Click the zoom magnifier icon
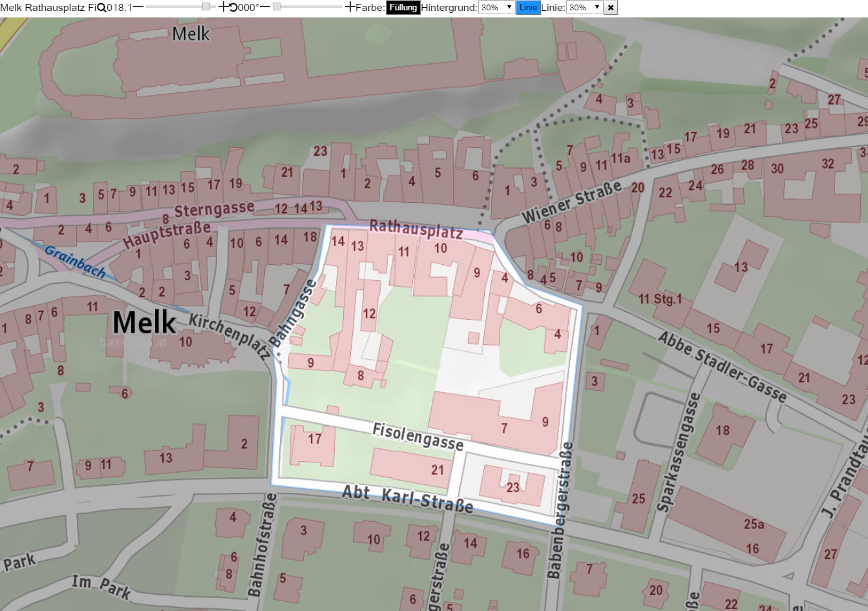868x611 pixels. pyautogui.click(x=101, y=8)
